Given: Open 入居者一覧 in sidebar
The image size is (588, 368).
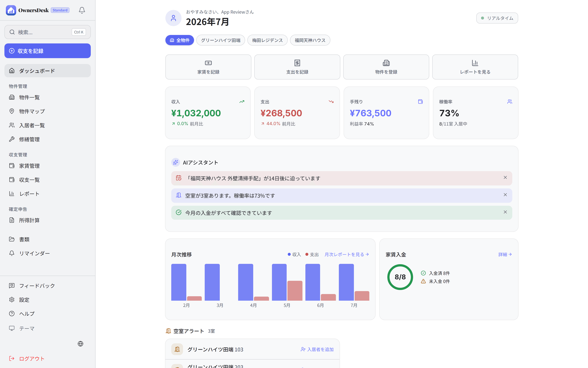Looking at the screenshot, I should (48, 125).
